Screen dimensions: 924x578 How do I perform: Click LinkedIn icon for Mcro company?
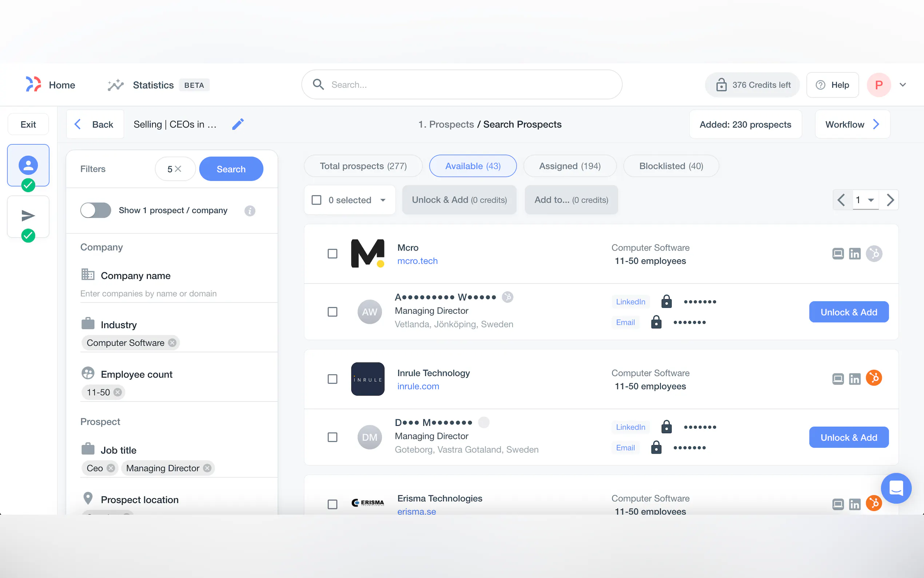855,254
